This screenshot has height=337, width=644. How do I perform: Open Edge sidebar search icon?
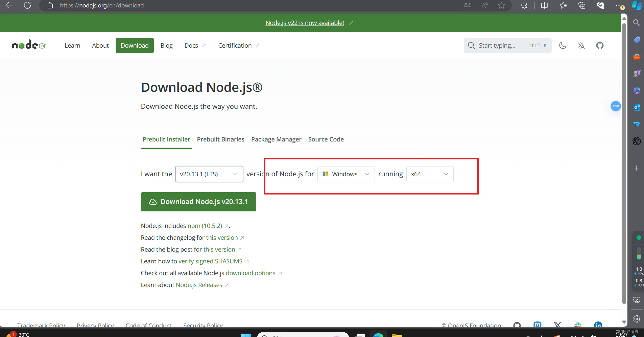click(637, 23)
